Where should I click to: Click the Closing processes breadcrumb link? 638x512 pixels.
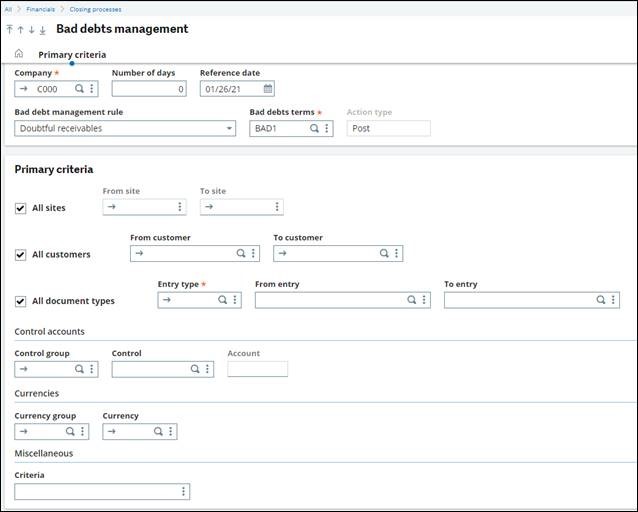pos(95,9)
